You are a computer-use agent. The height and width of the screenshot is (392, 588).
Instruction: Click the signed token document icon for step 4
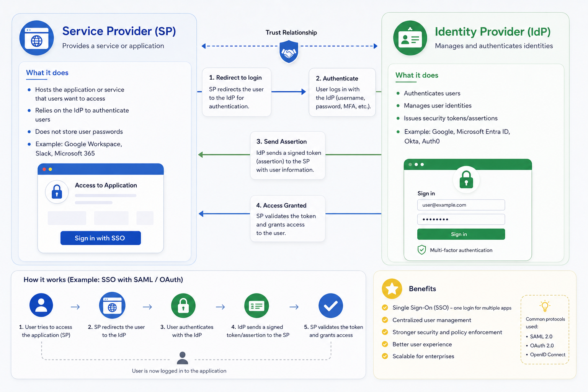(x=256, y=305)
